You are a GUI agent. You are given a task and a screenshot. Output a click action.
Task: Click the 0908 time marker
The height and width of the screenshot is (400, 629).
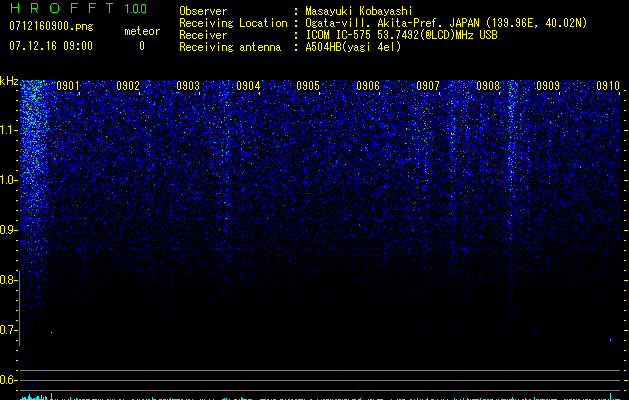488,86
